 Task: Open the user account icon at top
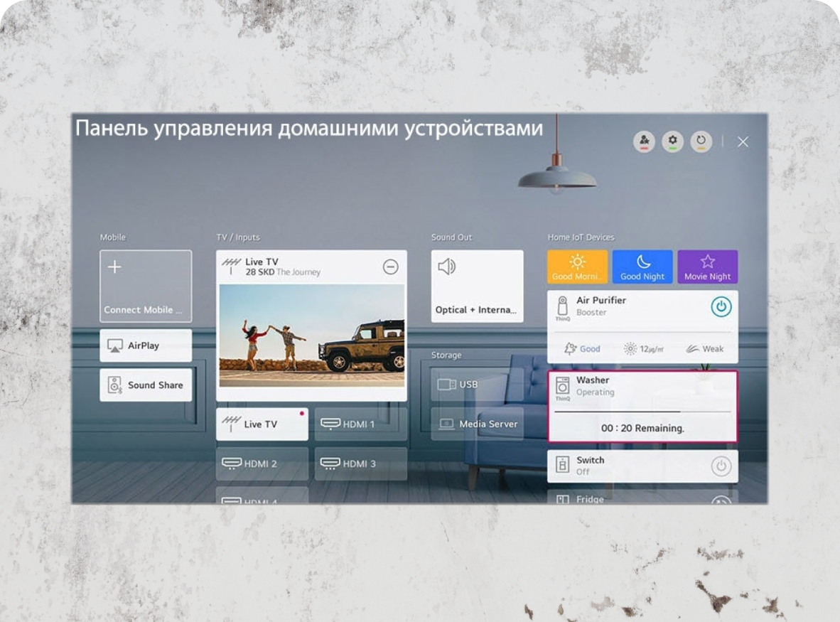(x=644, y=141)
